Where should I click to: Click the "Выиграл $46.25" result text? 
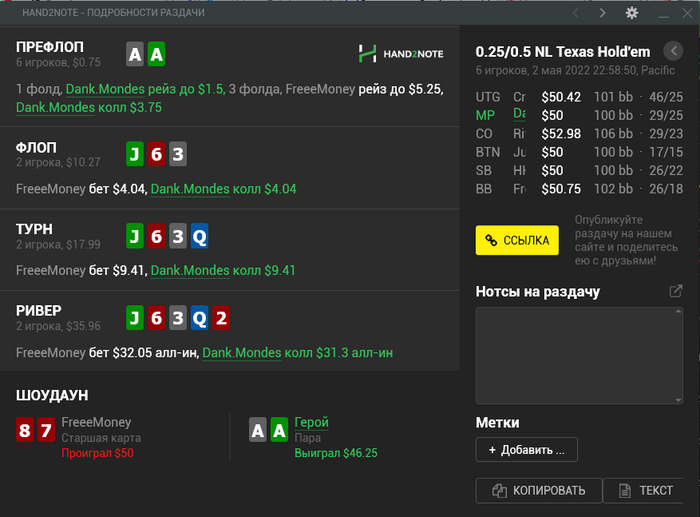point(336,453)
